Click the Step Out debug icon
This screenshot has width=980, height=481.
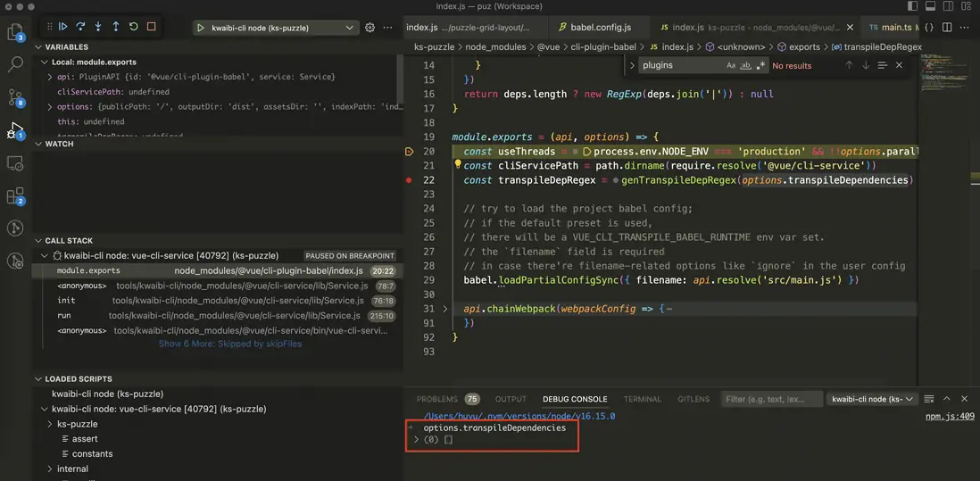click(x=116, y=27)
